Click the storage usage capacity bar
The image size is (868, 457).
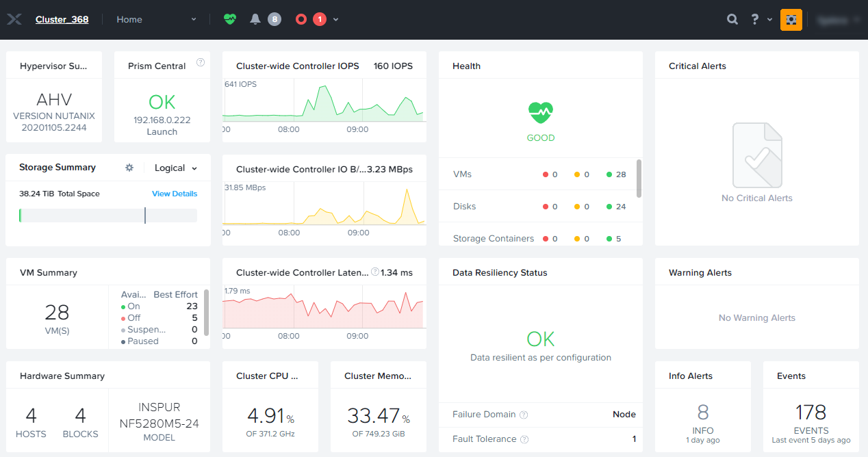click(108, 216)
